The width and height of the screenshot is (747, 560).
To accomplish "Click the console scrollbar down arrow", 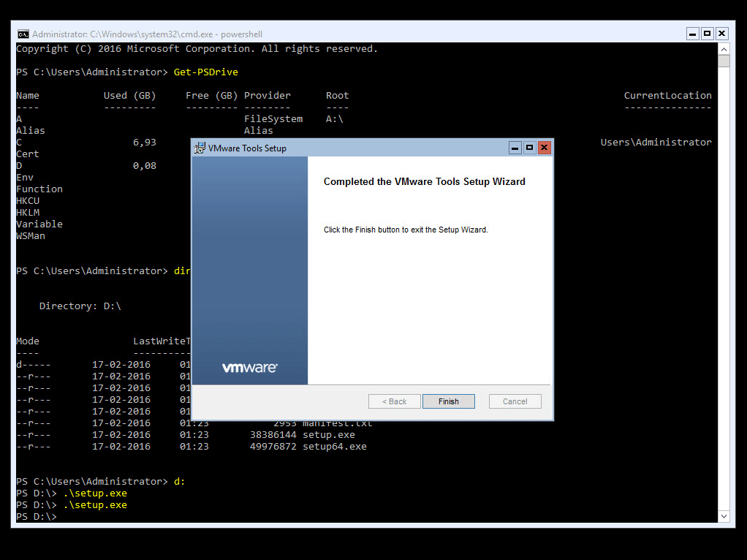I will click(x=724, y=516).
